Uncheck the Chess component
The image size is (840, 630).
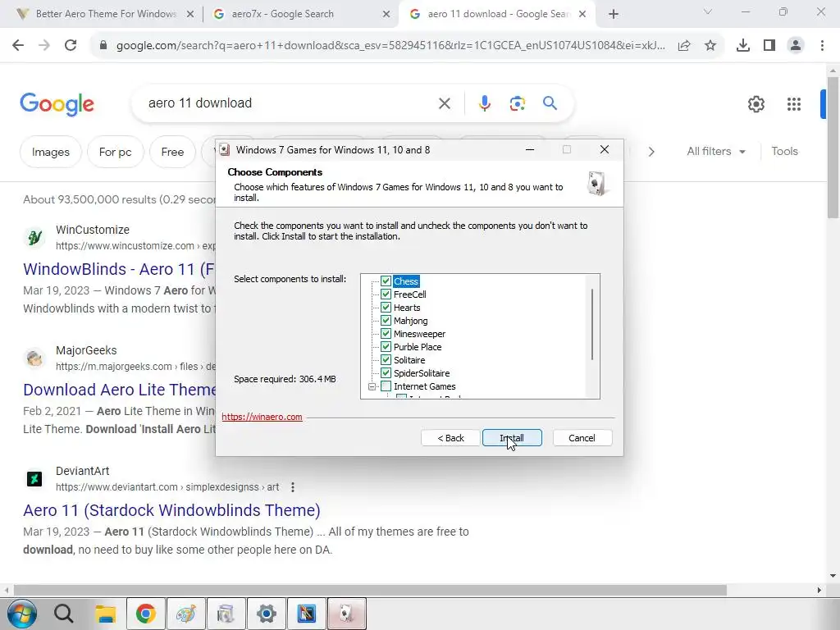click(x=386, y=281)
